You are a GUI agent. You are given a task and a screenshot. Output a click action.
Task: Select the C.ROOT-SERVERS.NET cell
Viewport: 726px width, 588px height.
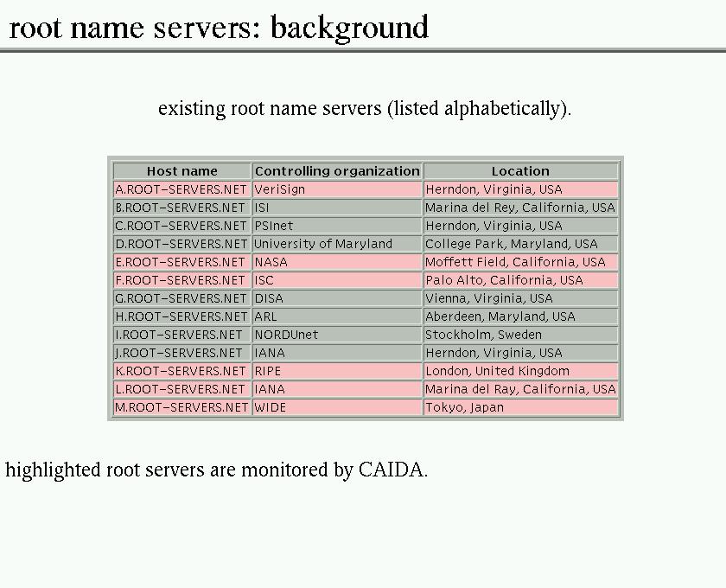coord(182,226)
